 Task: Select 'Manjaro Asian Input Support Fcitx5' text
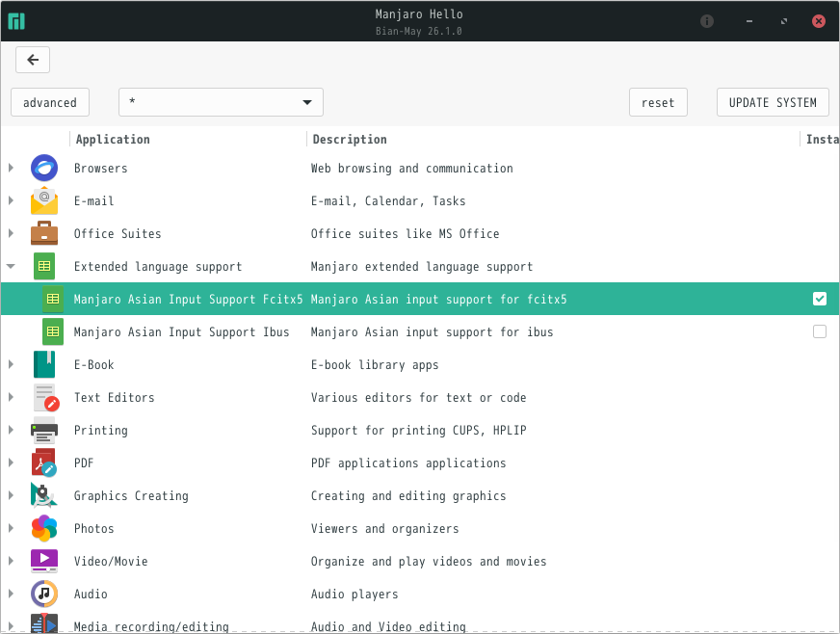tap(188, 299)
